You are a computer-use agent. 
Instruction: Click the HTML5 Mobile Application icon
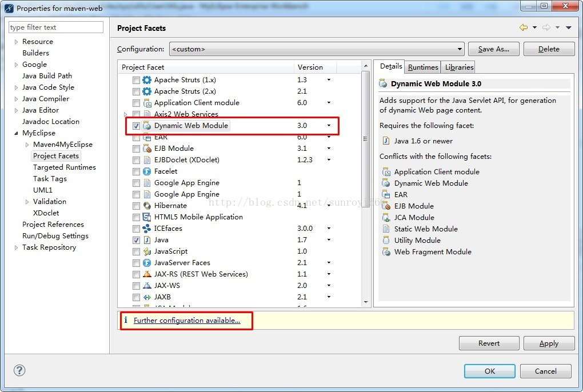click(147, 217)
